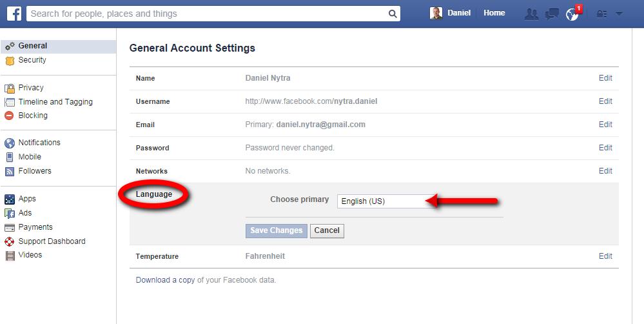644x324 pixels.
Task: Cancel the language change
Action: point(327,230)
